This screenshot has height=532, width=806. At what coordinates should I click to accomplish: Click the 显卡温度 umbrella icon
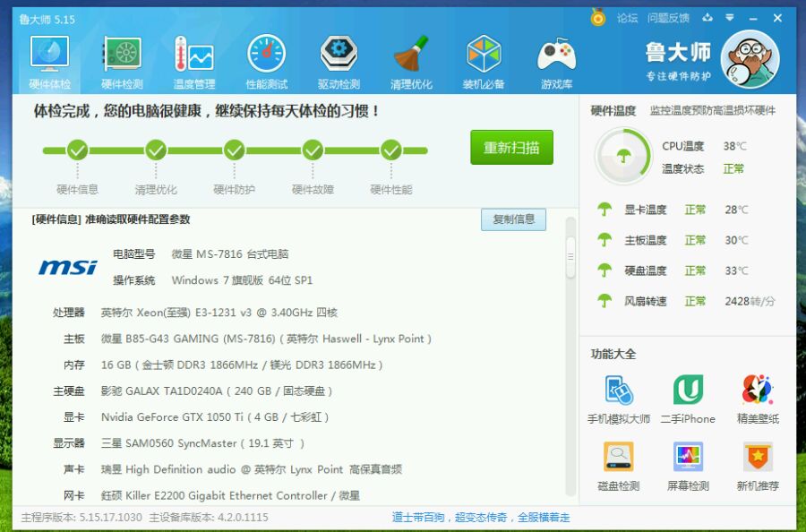coord(604,210)
